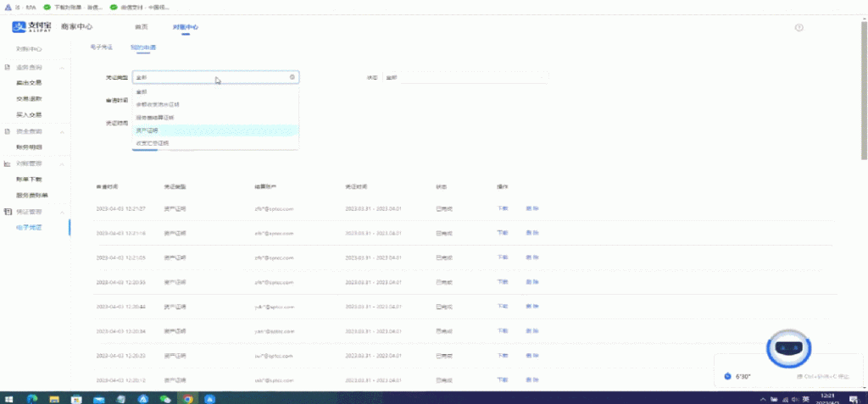The width and height of the screenshot is (868, 404).
Task: Click 下载 link in the first table row
Action: [x=503, y=208]
